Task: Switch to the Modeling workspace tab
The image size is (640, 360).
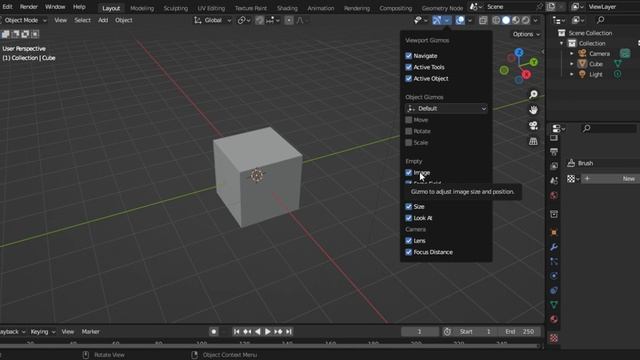Action: [x=142, y=8]
